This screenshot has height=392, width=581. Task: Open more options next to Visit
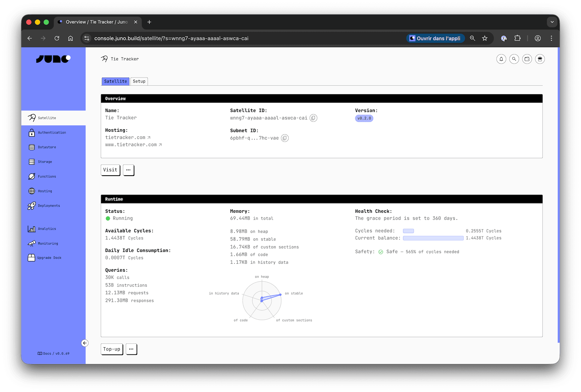point(128,170)
